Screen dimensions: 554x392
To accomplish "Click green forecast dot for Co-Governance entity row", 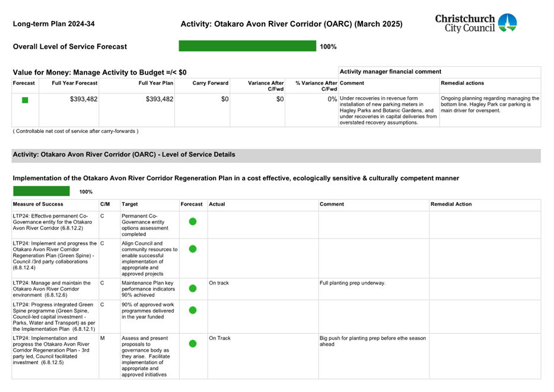I will click(193, 222).
